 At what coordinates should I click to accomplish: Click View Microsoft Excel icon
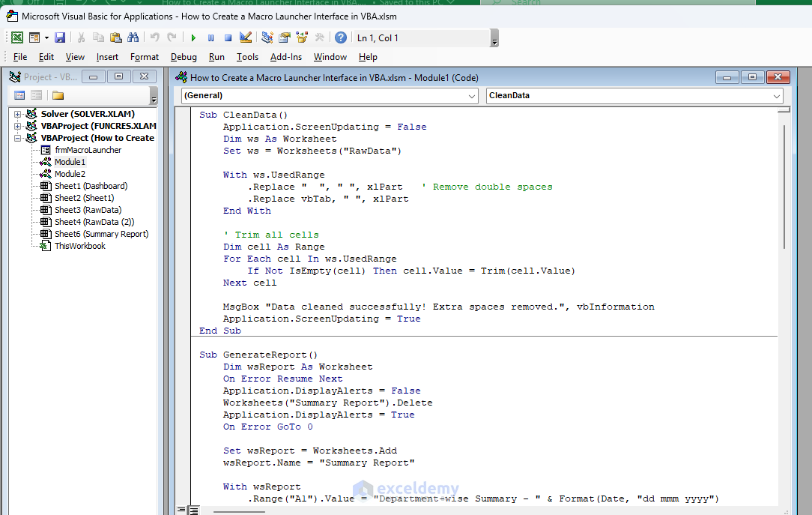coord(17,37)
